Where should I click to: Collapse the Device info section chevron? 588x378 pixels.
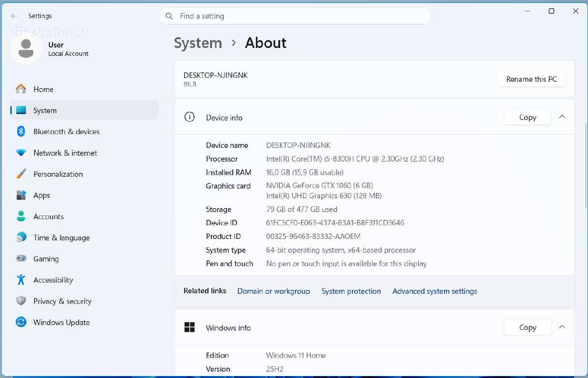562,117
